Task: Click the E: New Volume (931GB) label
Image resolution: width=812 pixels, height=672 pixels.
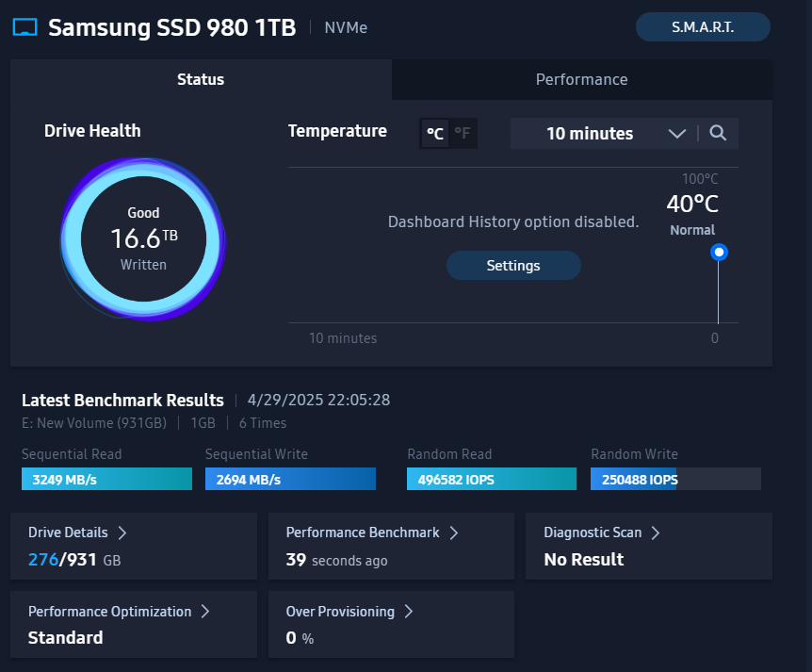Action: 94,423
